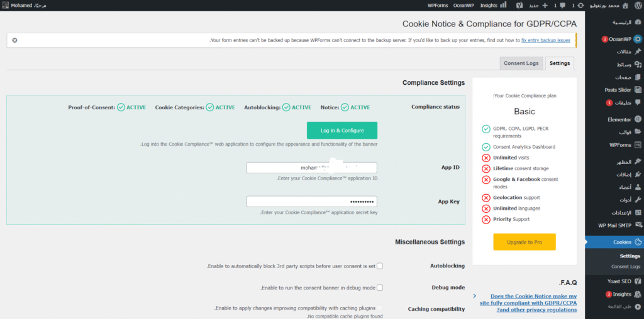
Task: Open Pages (صفحات) sidebar icon
Action: [638, 77]
